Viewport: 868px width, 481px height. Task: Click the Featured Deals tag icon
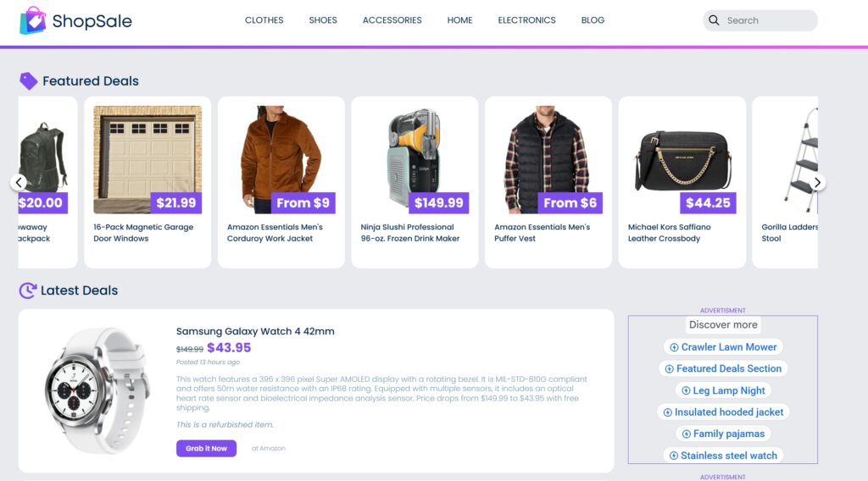pos(29,81)
